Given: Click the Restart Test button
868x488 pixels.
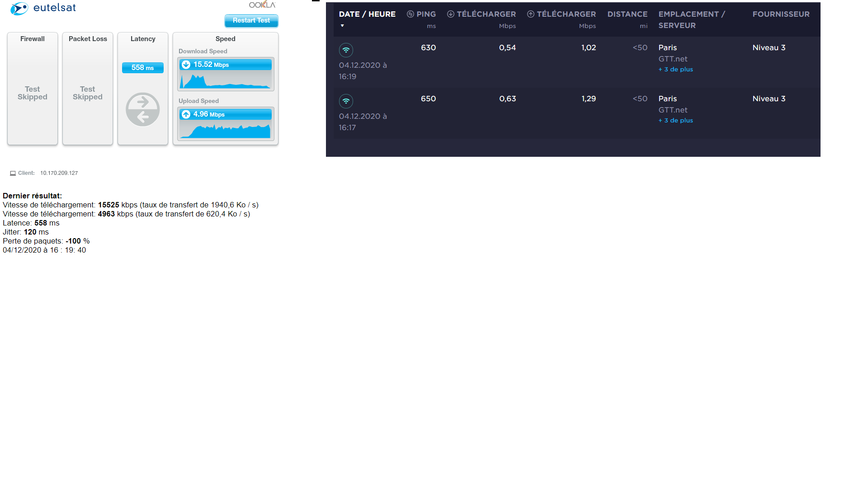Looking at the screenshot, I should click(x=251, y=20).
